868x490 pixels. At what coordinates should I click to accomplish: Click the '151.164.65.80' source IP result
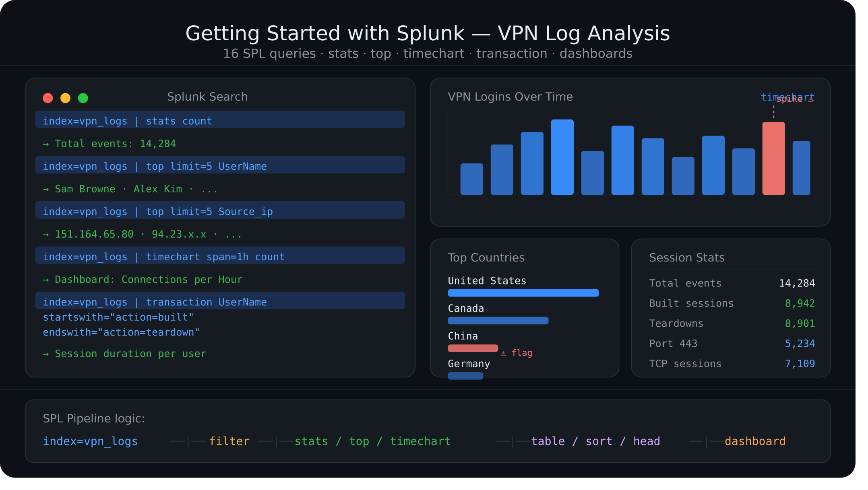(94, 235)
